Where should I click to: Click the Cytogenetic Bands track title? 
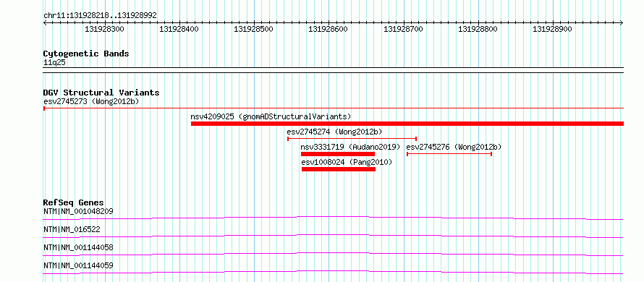[x=86, y=54]
